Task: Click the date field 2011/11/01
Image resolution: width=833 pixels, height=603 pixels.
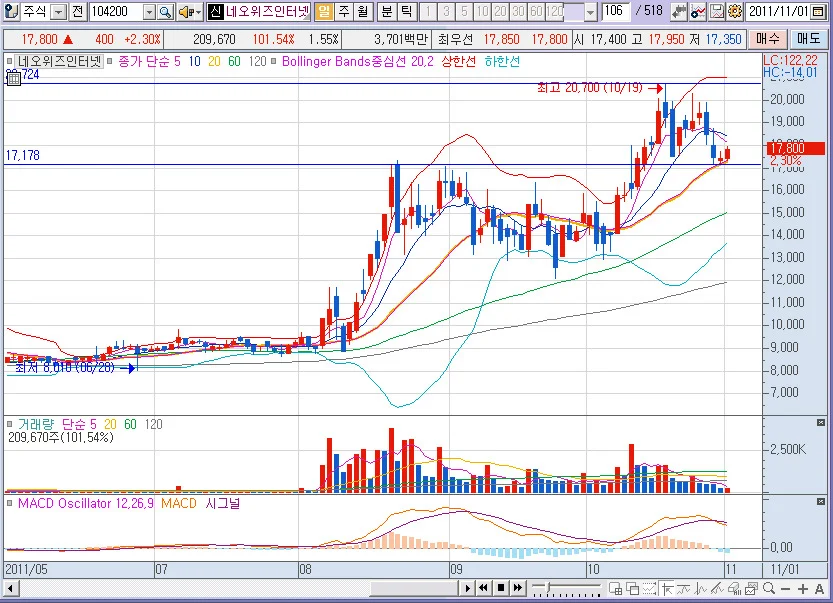Action: [x=779, y=12]
